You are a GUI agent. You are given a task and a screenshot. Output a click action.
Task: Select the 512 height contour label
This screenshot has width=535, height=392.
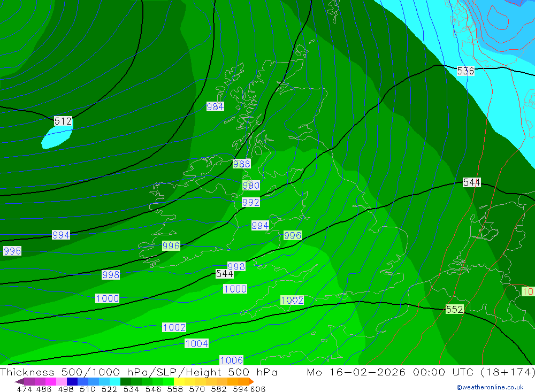point(63,121)
